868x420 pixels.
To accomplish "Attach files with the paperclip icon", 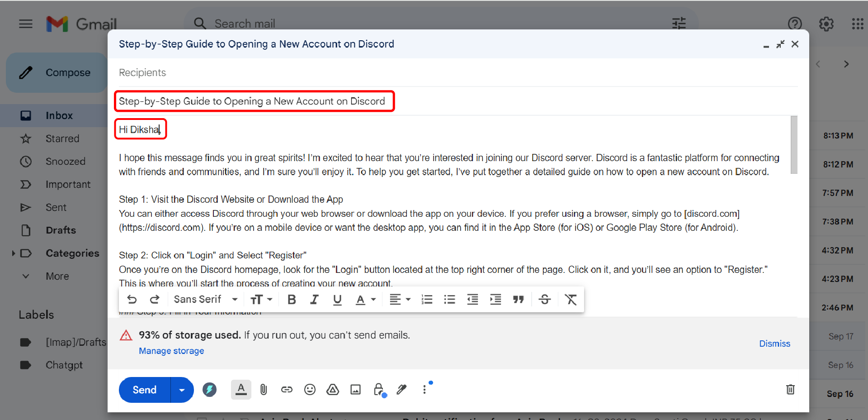I will [264, 390].
